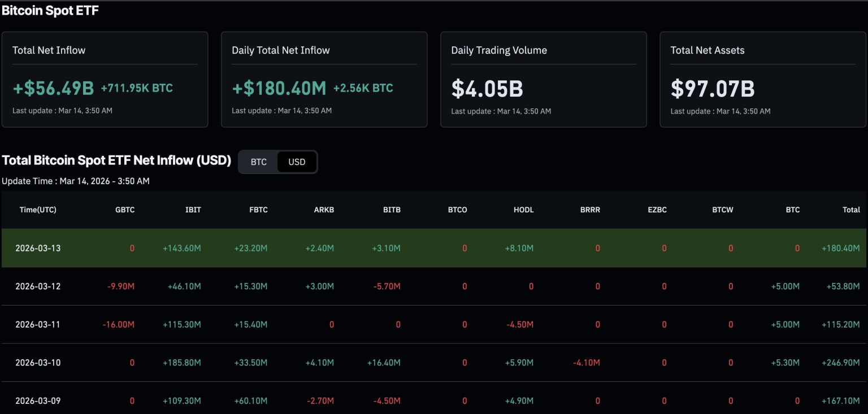Click the +246.90M total value
Screen dimensions: 868x414
(842, 363)
